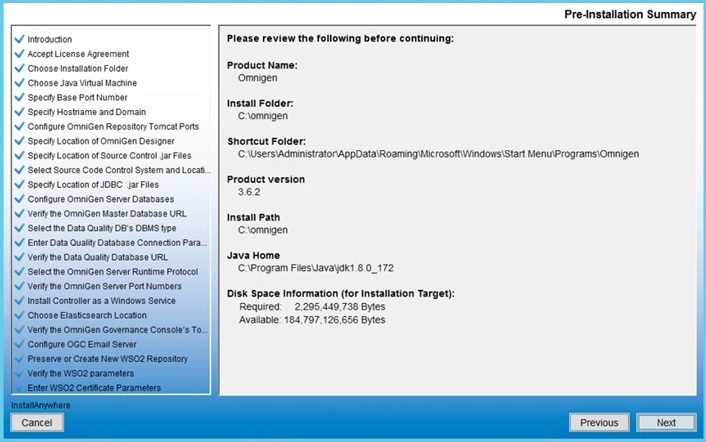Click checkmark beside Specify Location of OmniGen Designer

click(19, 141)
